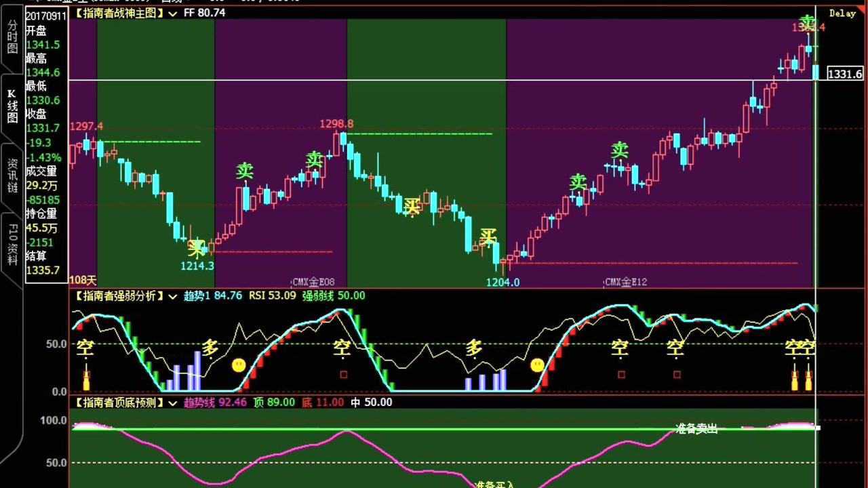
Task: Expand the 指南者战神主图 indicator dropdown
Action: click(x=173, y=13)
